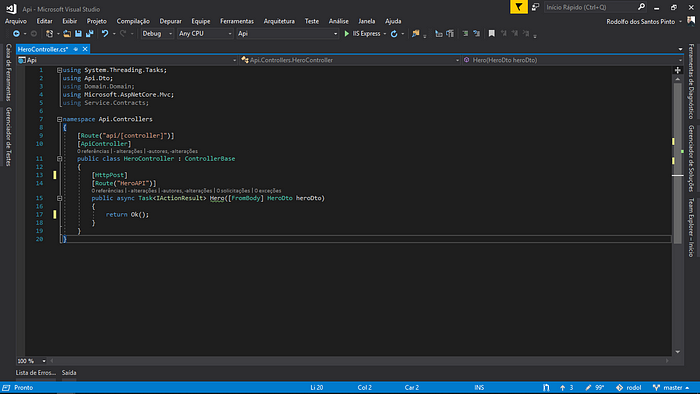This screenshot has width=700, height=394.
Task: Save the file with the Save icon
Action: [78, 33]
